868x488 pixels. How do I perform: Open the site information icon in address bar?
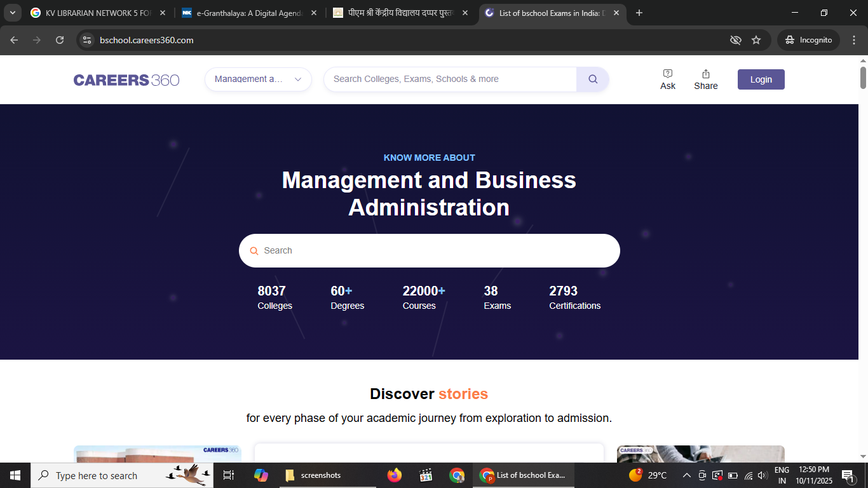pyautogui.click(x=88, y=40)
